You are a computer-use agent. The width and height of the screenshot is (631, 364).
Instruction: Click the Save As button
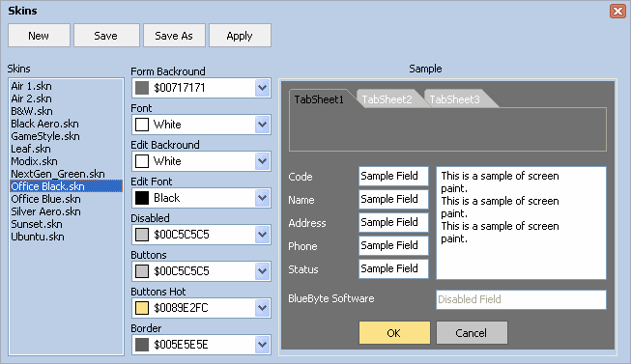(174, 36)
